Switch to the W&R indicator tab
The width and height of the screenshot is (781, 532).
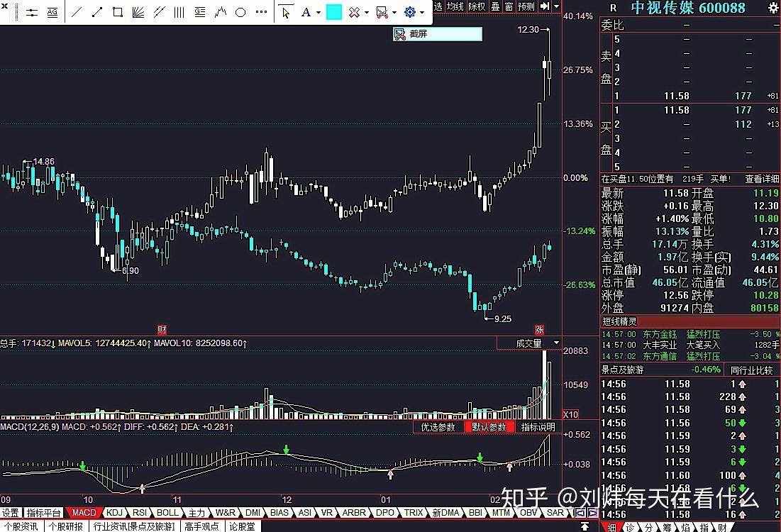[225, 513]
